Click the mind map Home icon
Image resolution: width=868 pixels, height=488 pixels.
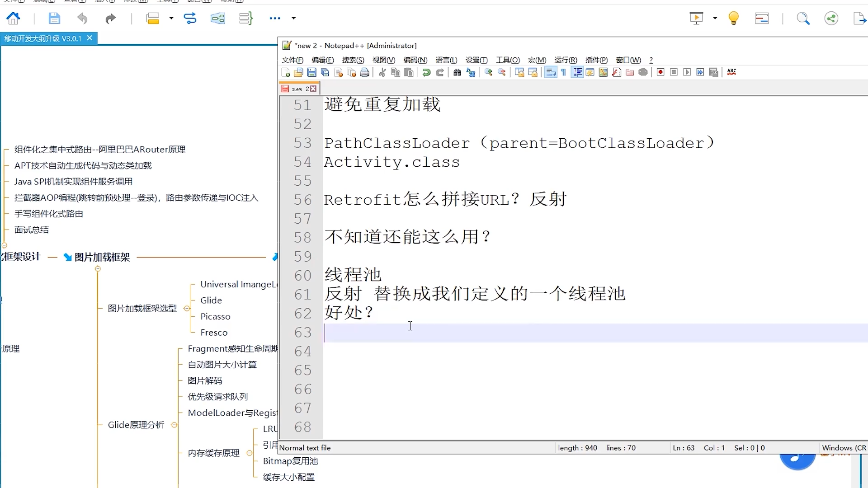pyautogui.click(x=13, y=18)
